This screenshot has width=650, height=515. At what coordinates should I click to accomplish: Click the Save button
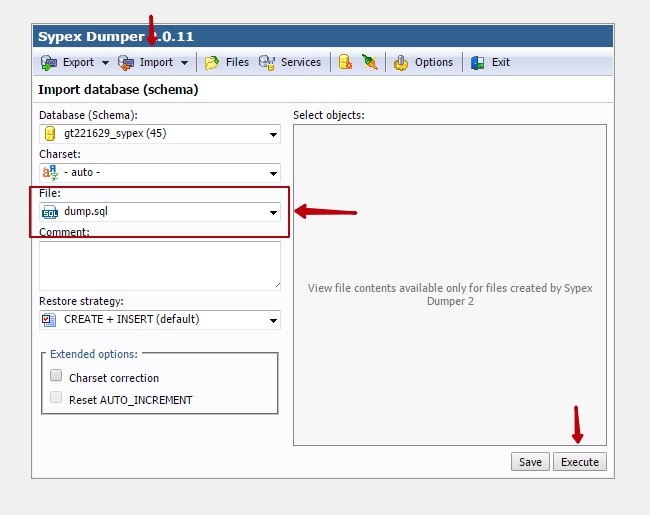point(530,462)
